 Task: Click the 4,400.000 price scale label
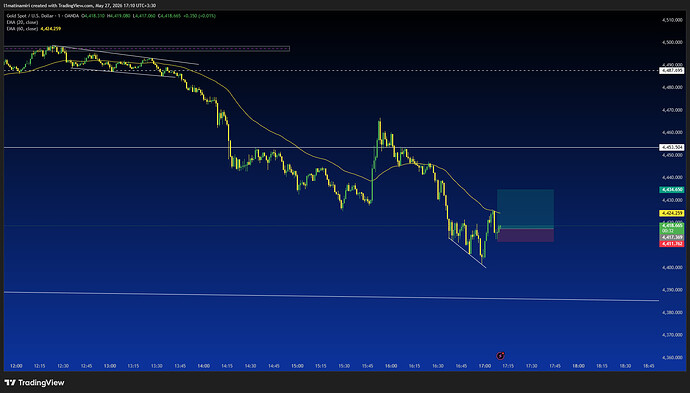tap(672, 268)
